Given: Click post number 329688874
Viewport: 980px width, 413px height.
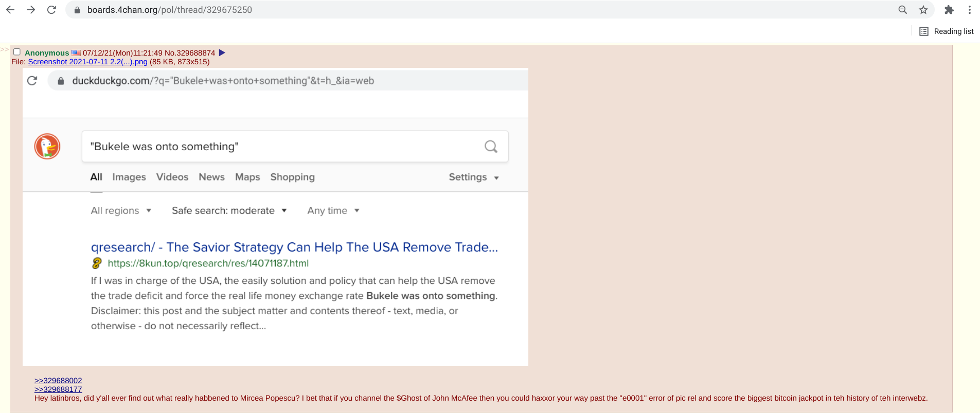Looking at the screenshot, I should tap(195, 53).
